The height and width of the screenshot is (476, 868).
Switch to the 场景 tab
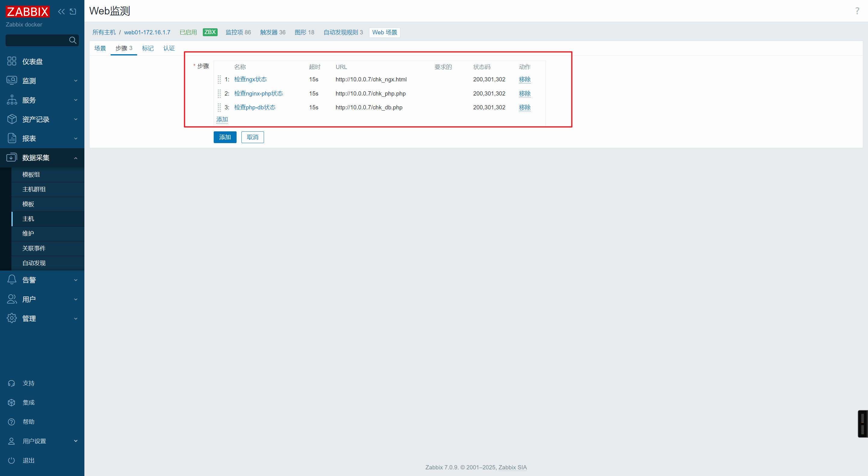coord(100,48)
